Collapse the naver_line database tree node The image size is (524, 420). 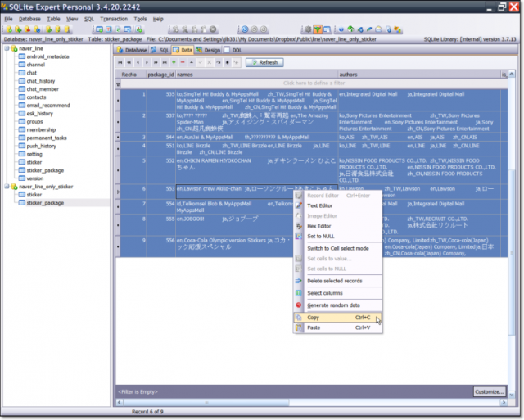(7, 49)
